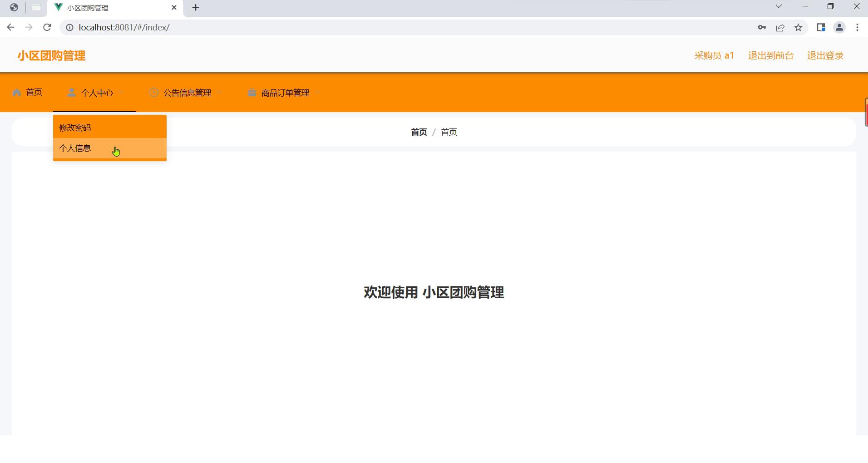This screenshot has width=868, height=463.
Task: Reload the page with the refresh icon
Action: click(47, 27)
